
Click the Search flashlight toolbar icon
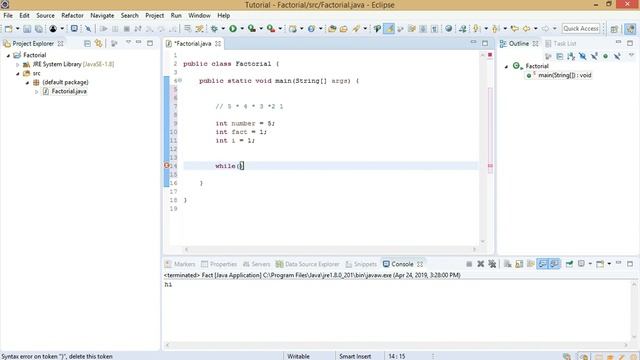(x=356, y=29)
